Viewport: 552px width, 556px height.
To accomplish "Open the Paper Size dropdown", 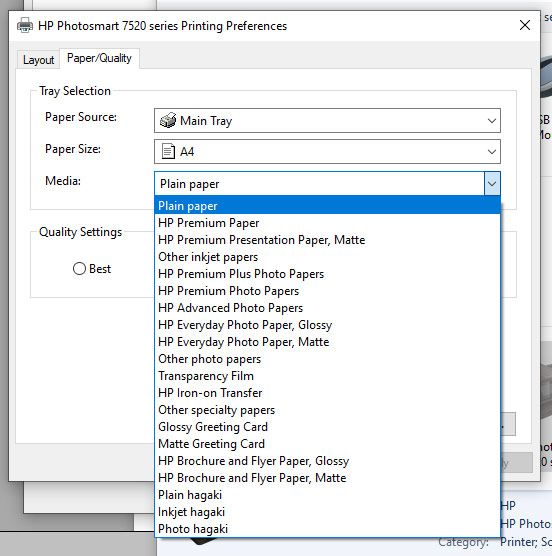I will (327, 151).
